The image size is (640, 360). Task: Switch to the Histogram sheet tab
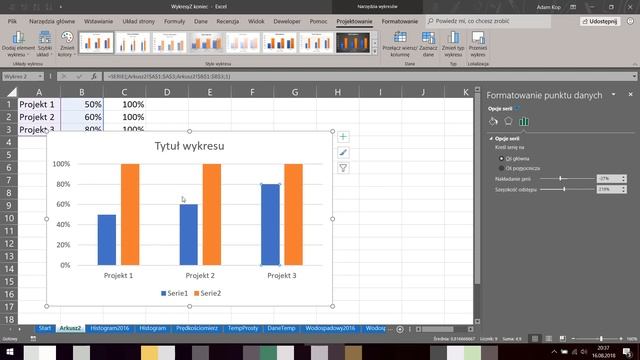(x=153, y=329)
